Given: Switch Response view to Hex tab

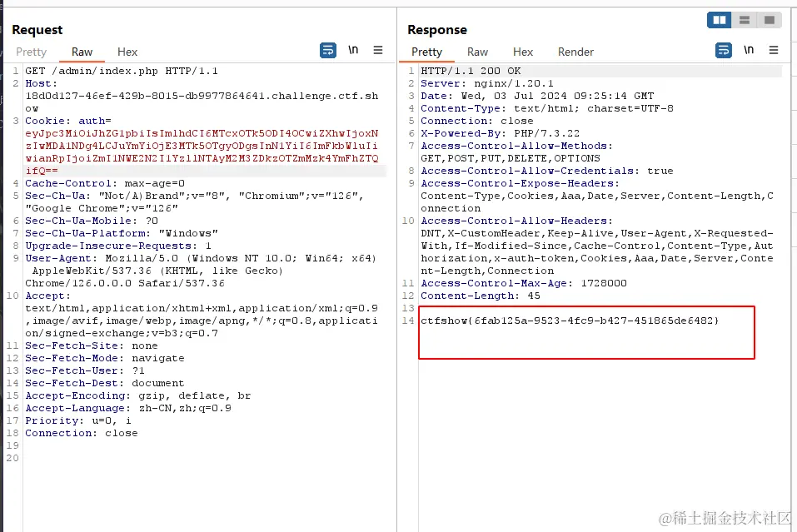Looking at the screenshot, I should click(x=522, y=52).
